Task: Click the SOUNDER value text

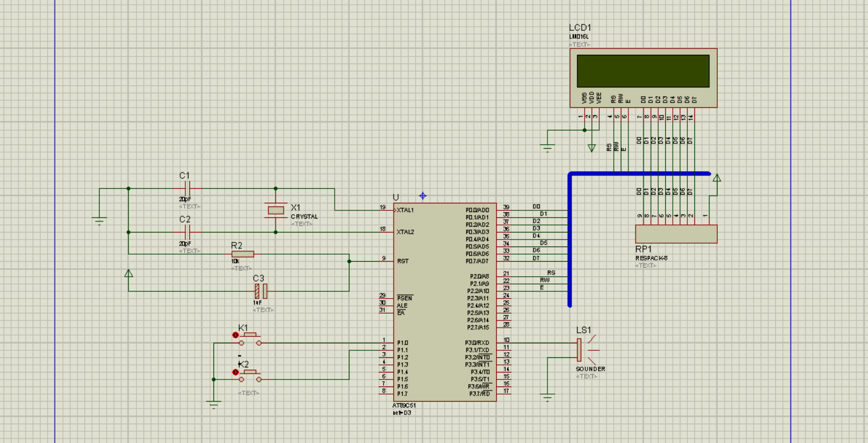Action: [x=591, y=369]
